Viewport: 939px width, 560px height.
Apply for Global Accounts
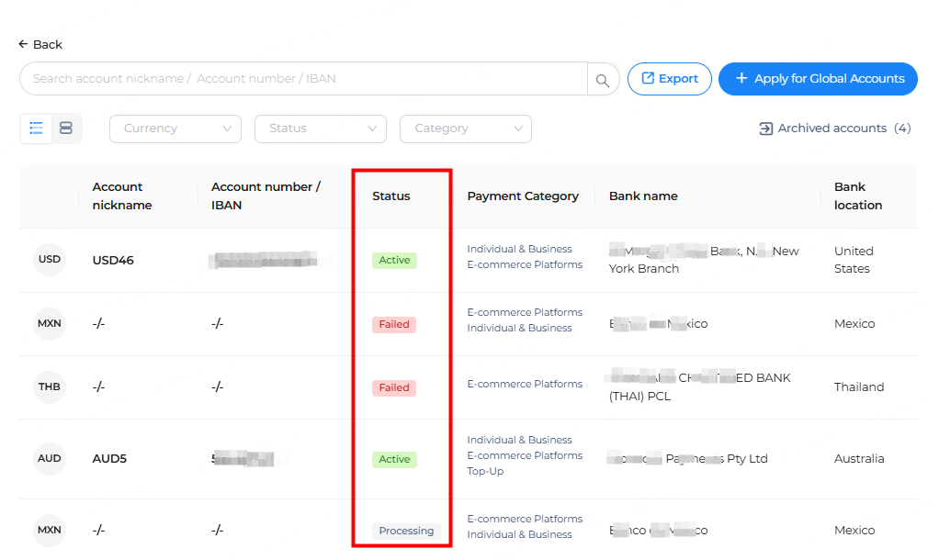click(818, 78)
